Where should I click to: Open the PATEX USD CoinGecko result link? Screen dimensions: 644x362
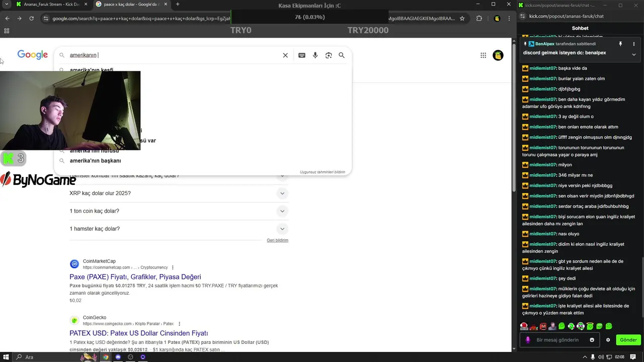(x=139, y=333)
